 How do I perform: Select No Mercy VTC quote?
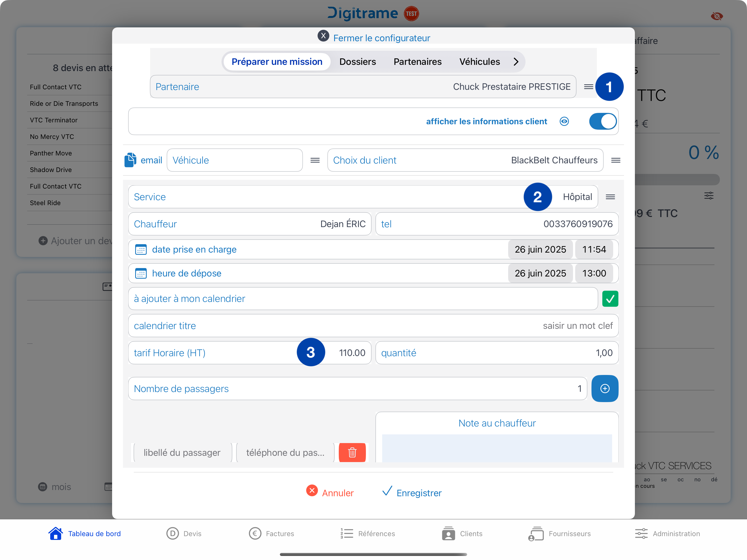(52, 137)
